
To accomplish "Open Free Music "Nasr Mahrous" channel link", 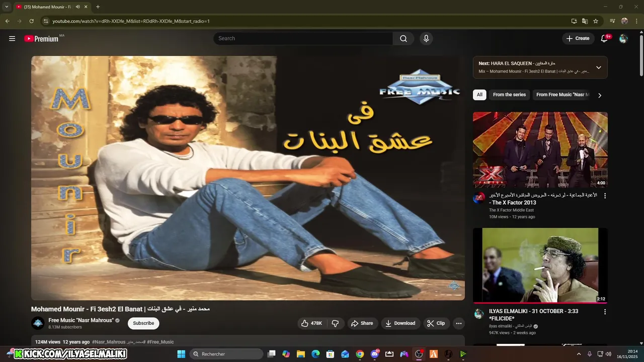I will click(x=81, y=320).
